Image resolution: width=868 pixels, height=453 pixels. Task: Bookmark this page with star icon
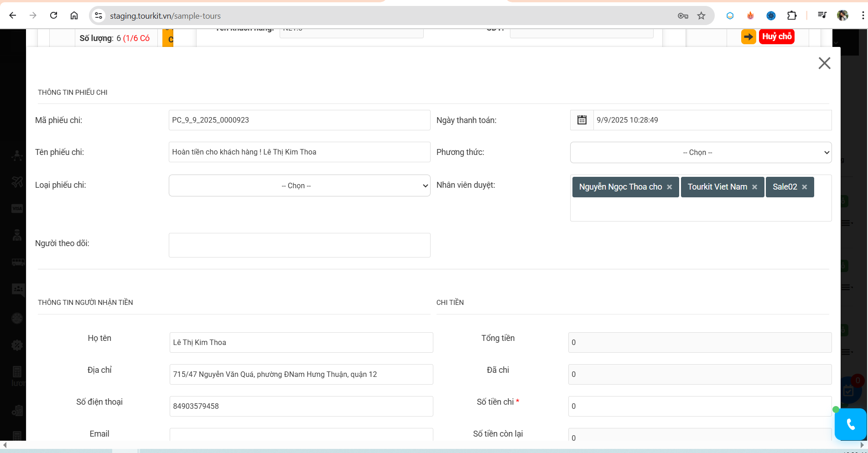[701, 16]
